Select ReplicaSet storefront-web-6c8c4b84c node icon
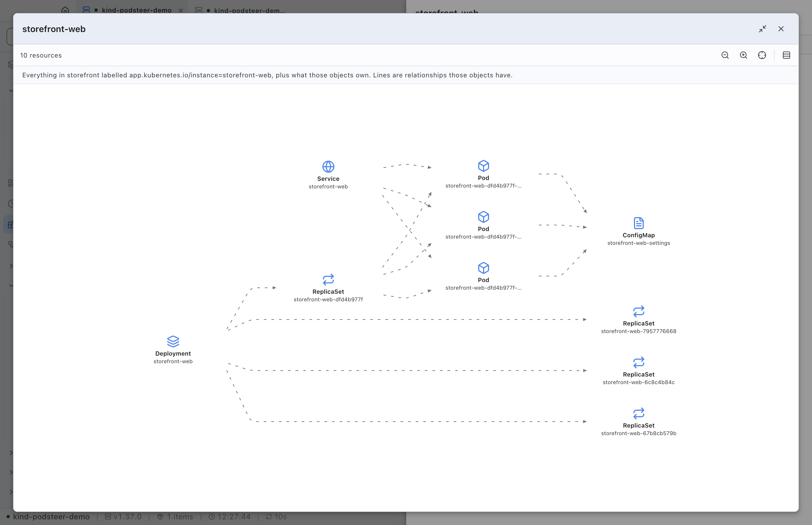This screenshot has height=525, width=812. coord(639,362)
